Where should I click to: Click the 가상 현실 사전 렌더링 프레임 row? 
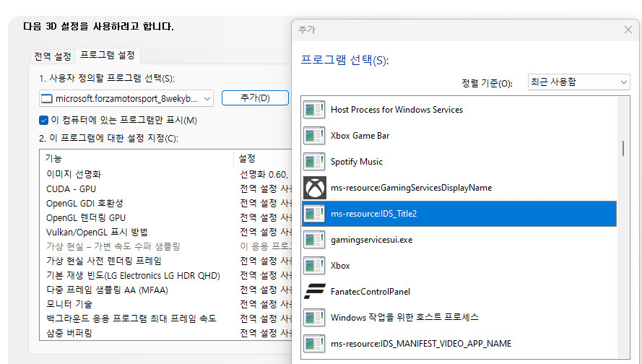[166, 261]
